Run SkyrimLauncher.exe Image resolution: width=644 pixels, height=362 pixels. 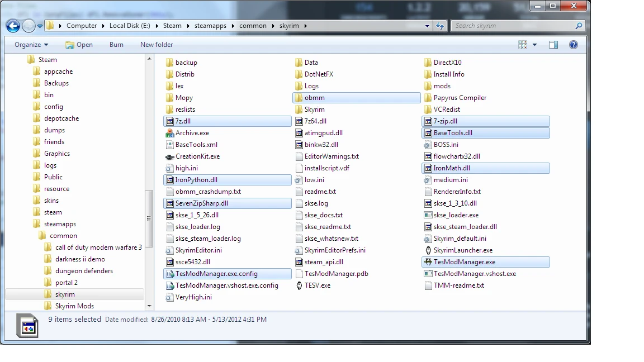point(463,250)
